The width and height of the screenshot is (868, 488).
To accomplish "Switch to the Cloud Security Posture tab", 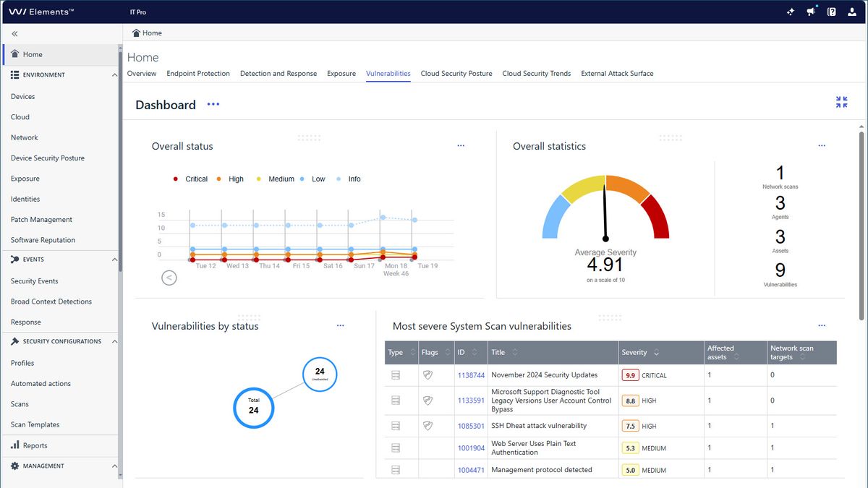I will (x=456, y=73).
